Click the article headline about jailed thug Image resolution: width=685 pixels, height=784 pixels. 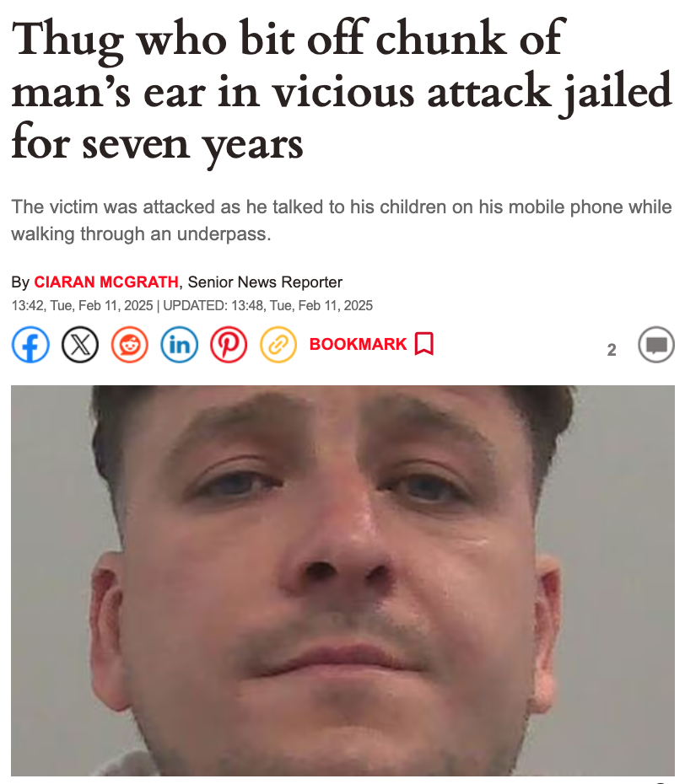(x=342, y=90)
